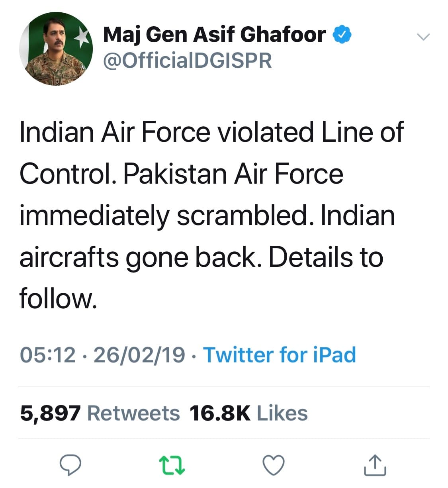448x488 pixels.
Task: Show the Likes list label
Action: (x=282, y=413)
